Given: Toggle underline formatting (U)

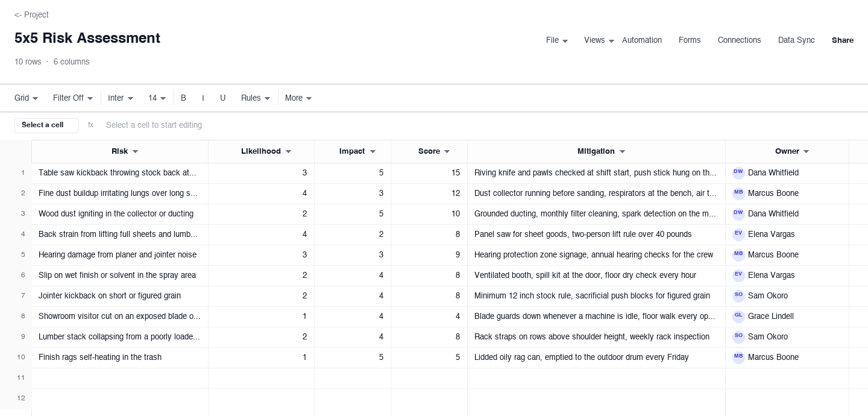Looking at the screenshot, I should [x=222, y=98].
